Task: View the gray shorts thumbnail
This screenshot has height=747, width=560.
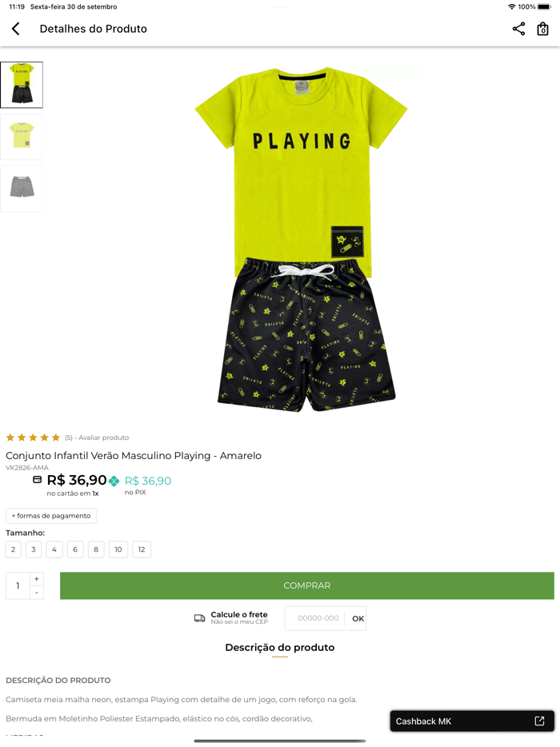Action: (22, 188)
